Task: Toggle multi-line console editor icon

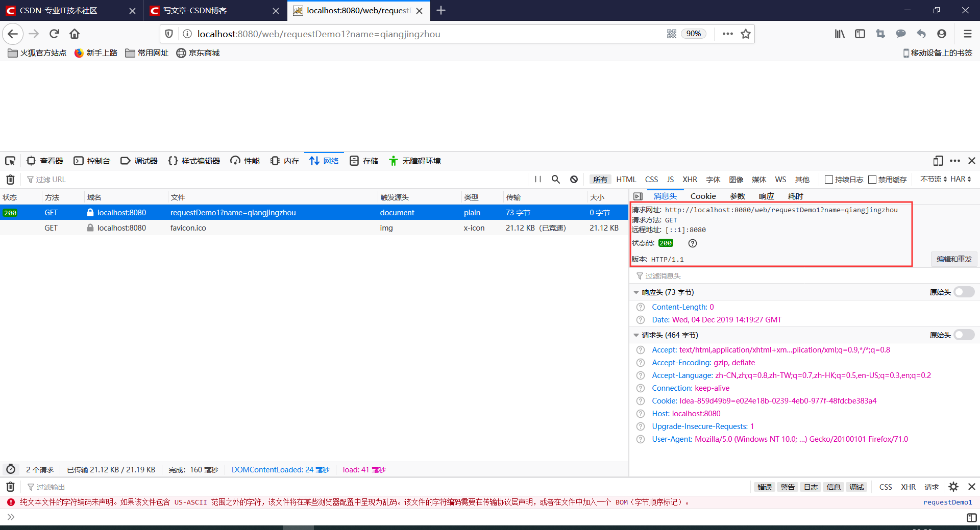Action: 971,517
